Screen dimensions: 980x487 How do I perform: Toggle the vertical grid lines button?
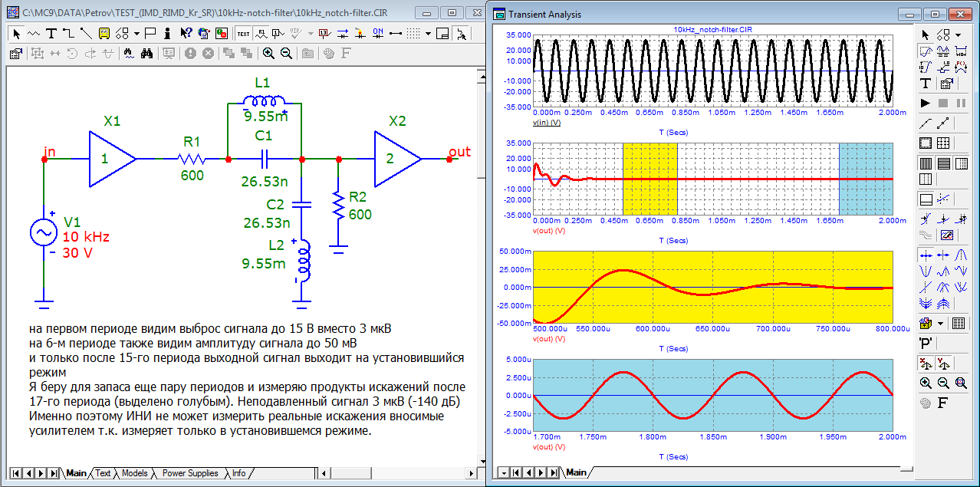click(x=926, y=163)
